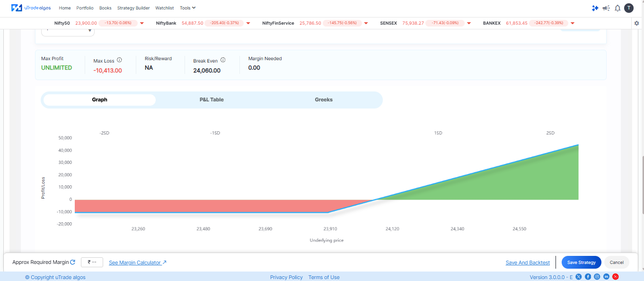The height and width of the screenshot is (281, 644).
Task: Click the Copyright uTrade algos text
Action: pyautogui.click(x=55, y=277)
